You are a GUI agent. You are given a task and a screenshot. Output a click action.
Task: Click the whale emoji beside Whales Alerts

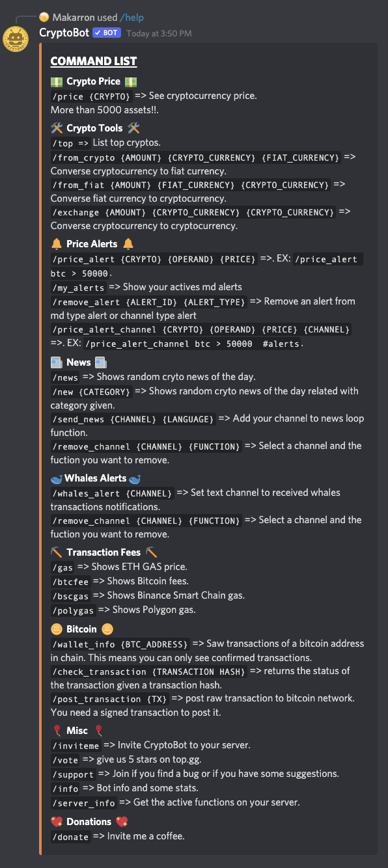pos(57,478)
